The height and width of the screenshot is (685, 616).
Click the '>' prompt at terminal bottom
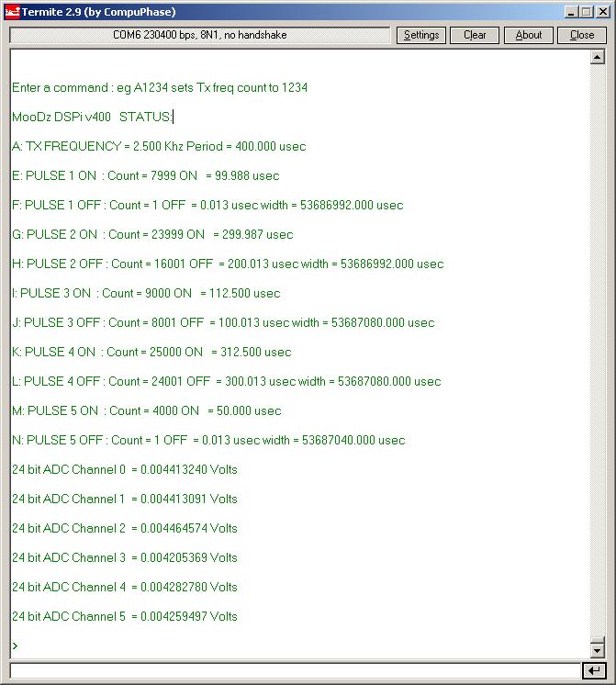(x=16, y=646)
